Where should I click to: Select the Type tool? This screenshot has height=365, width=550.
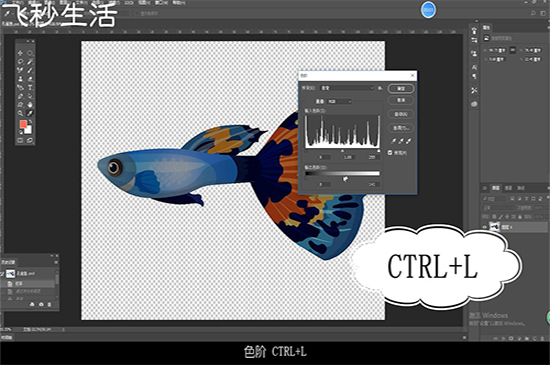click(30, 87)
